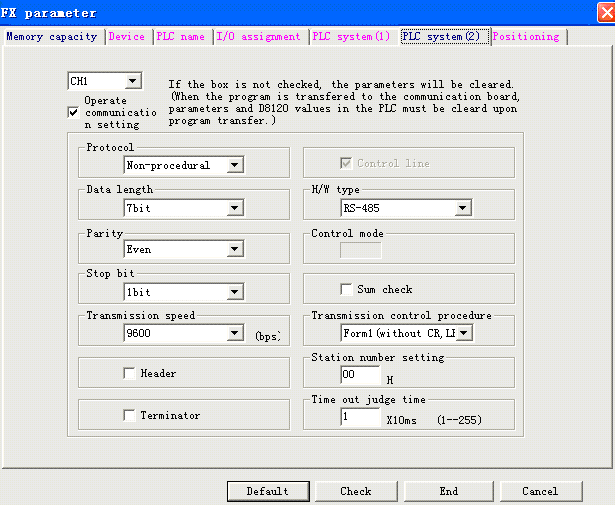This screenshot has height=505, width=615.
Task: Open the Positioning tab
Action: click(526, 37)
